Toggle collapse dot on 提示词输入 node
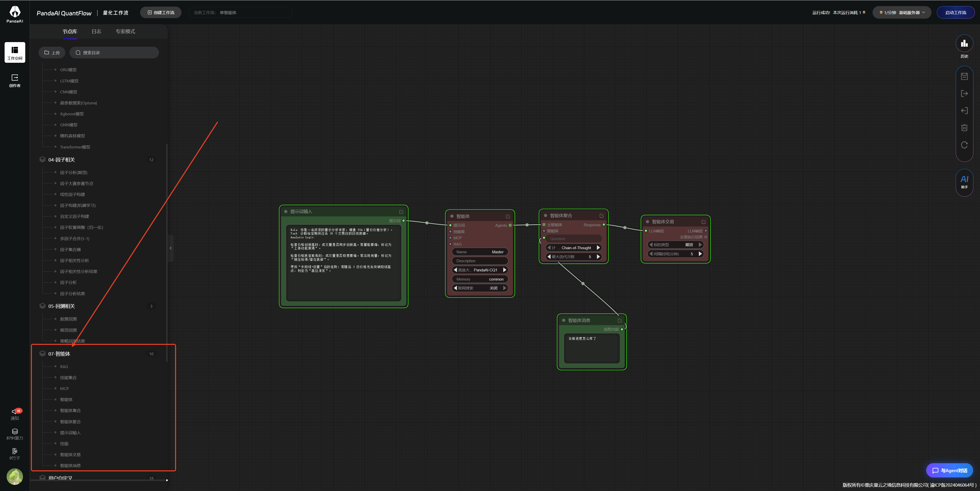Image resolution: width=980 pixels, height=491 pixels. click(286, 211)
